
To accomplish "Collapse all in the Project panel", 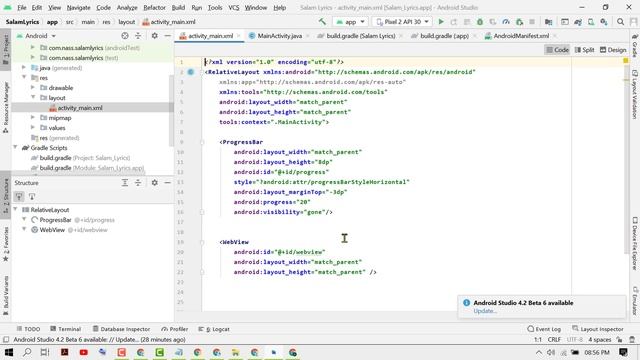I will tap(138, 36).
